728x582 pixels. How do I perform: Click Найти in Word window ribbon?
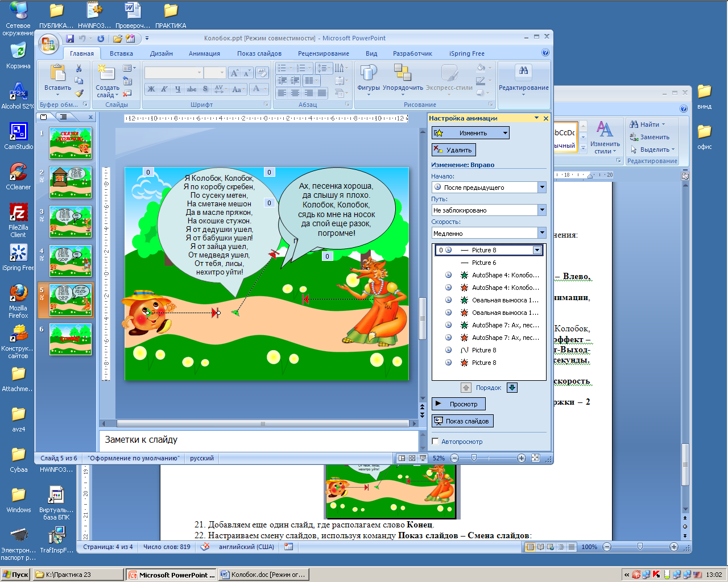click(647, 124)
